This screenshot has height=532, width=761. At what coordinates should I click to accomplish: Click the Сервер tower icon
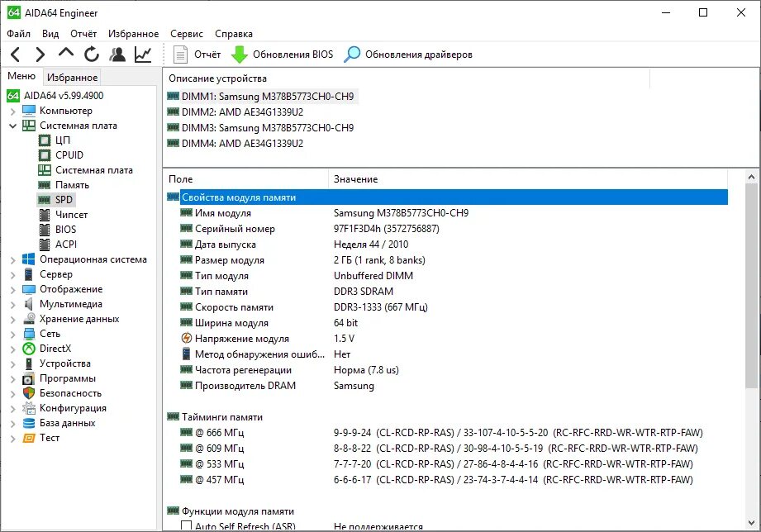pos(29,274)
